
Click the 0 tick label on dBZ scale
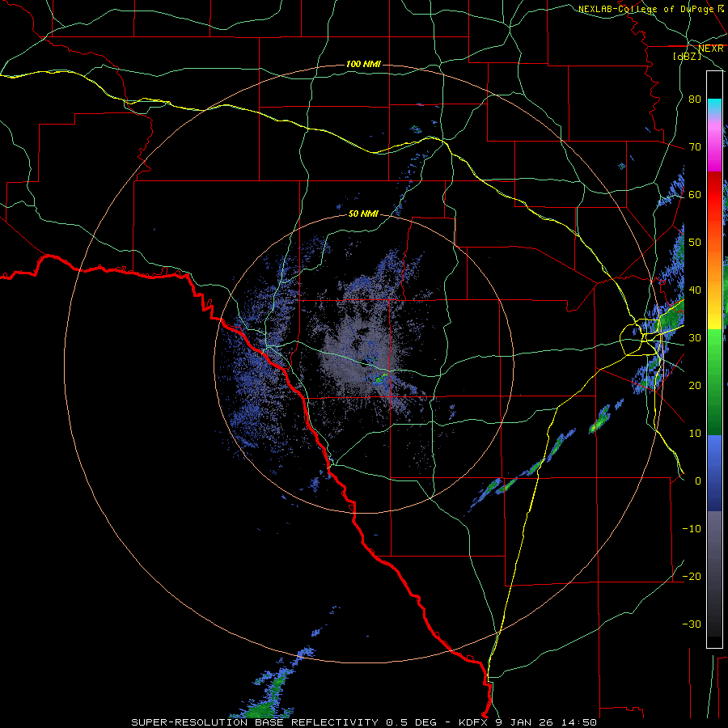pos(698,481)
